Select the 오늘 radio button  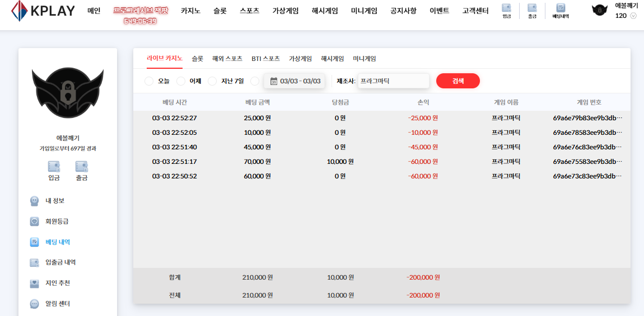pyautogui.click(x=149, y=81)
